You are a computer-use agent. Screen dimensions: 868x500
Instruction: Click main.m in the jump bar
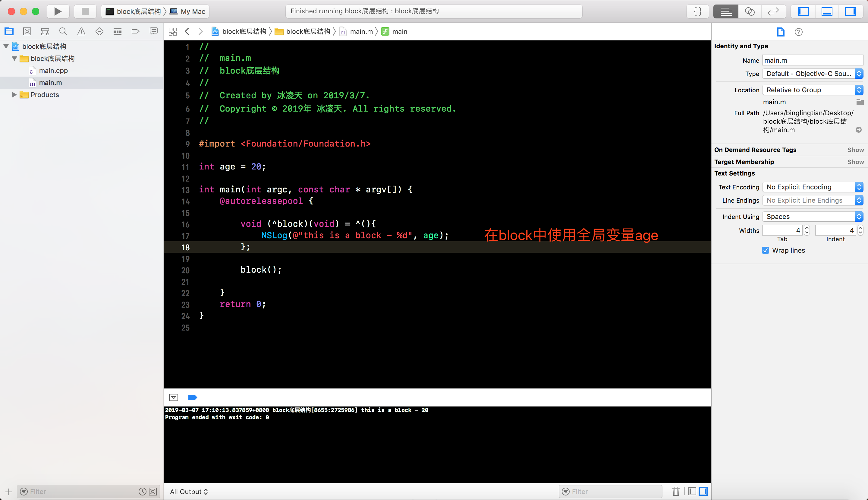361,32
